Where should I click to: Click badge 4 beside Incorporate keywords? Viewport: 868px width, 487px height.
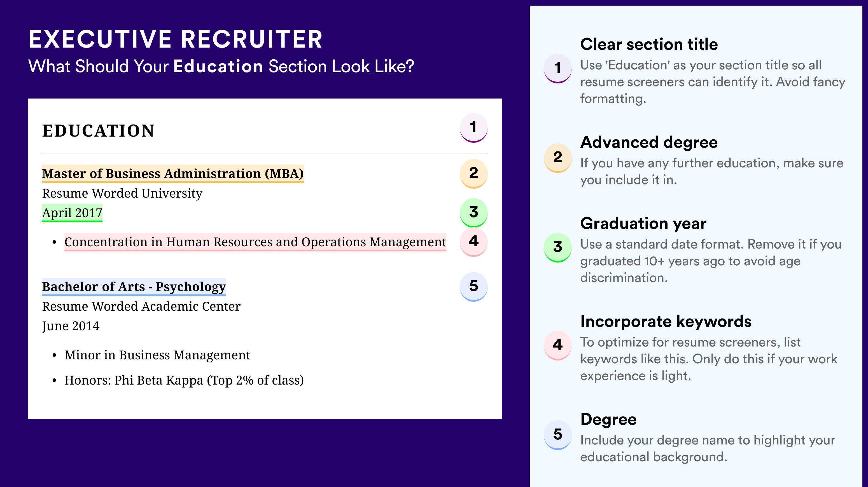[558, 346]
